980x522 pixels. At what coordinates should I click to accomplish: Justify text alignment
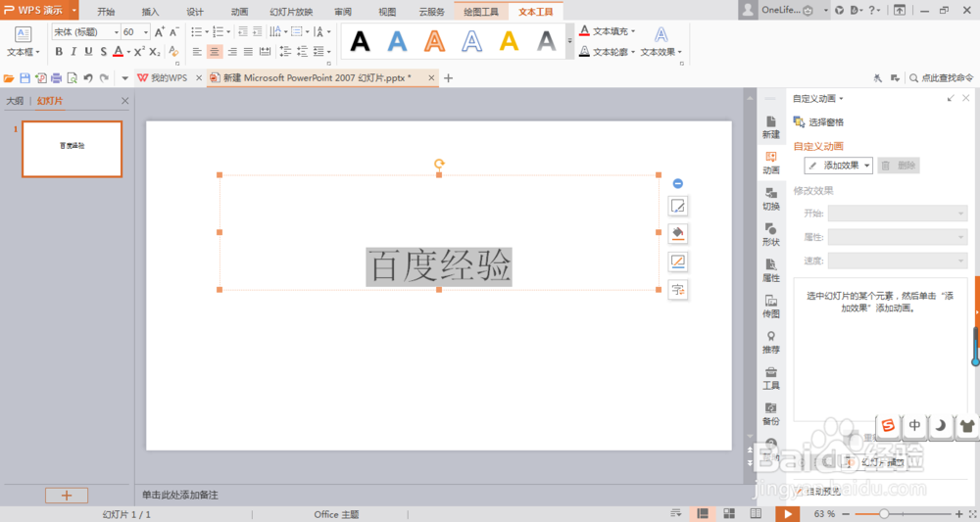click(248, 52)
